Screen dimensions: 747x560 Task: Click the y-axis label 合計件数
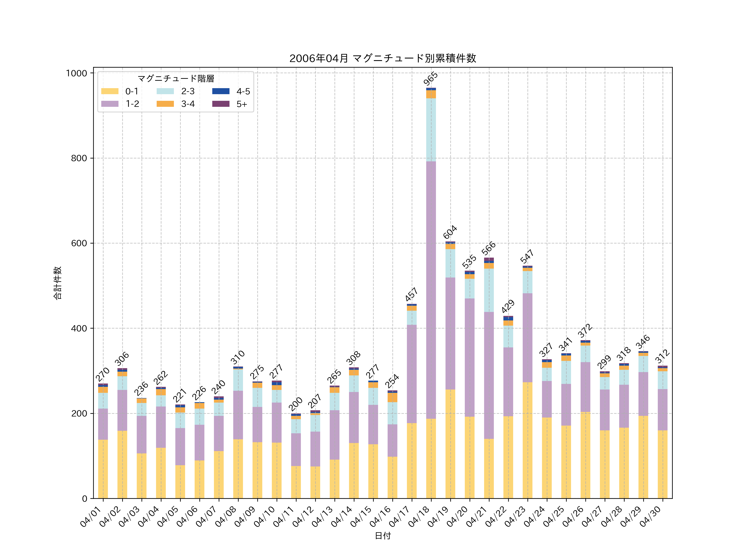click(57, 283)
